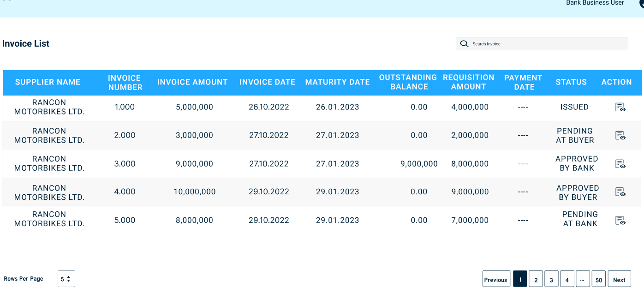Click the Payment Date column header

523,82
